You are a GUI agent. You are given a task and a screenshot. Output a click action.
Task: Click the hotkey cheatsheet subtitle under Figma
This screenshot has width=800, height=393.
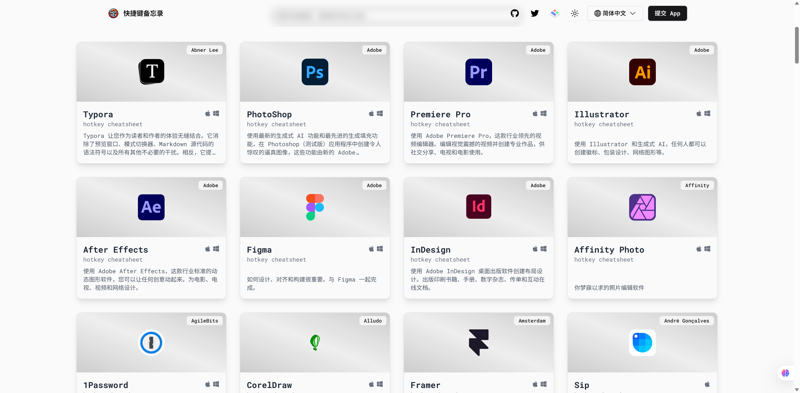coord(277,260)
